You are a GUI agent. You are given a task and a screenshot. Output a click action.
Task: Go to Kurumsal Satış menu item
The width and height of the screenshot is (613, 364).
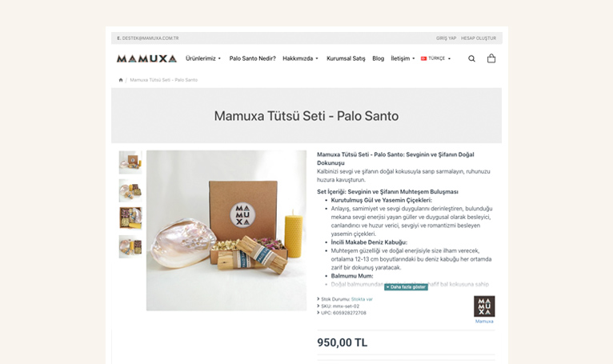(346, 58)
